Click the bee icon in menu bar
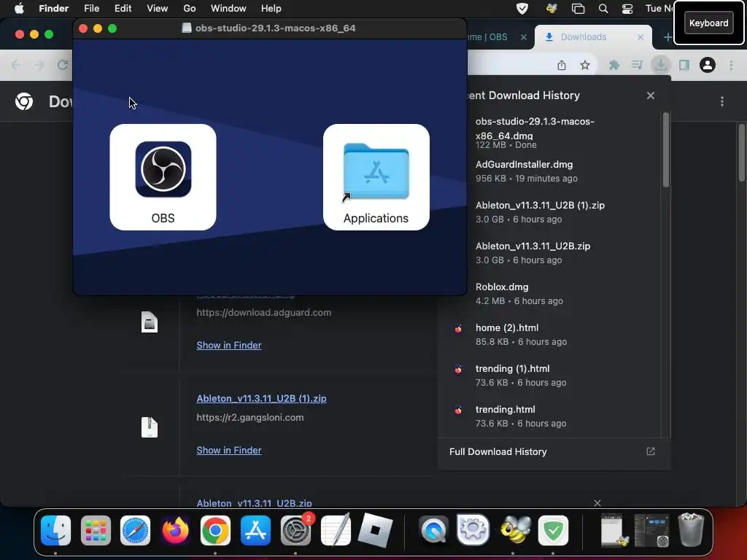Image resolution: width=747 pixels, height=560 pixels. pyautogui.click(x=551, y=8)
